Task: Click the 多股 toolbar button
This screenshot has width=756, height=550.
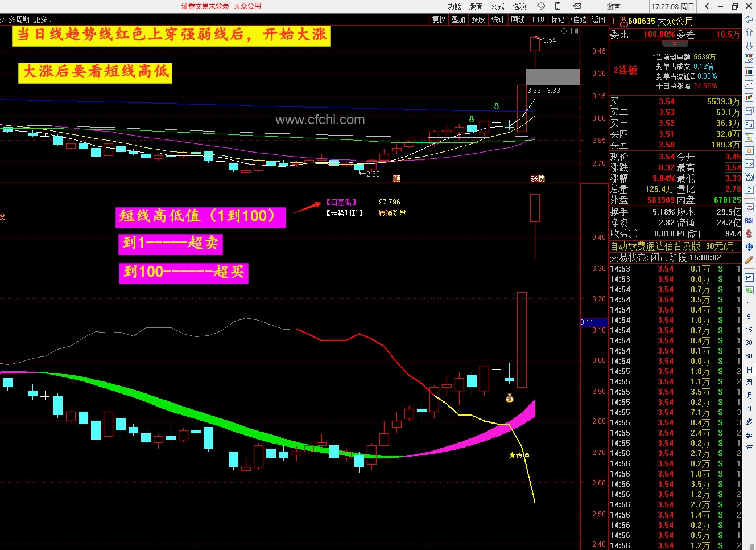Action: pos(478,19)
